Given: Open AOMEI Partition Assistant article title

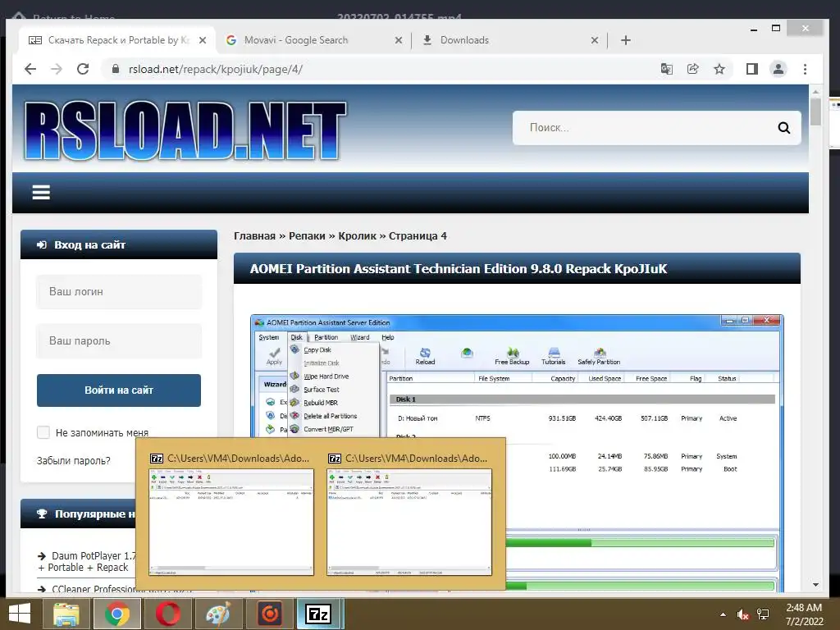Looking at the screenshot, I should [x=459, y=268].
